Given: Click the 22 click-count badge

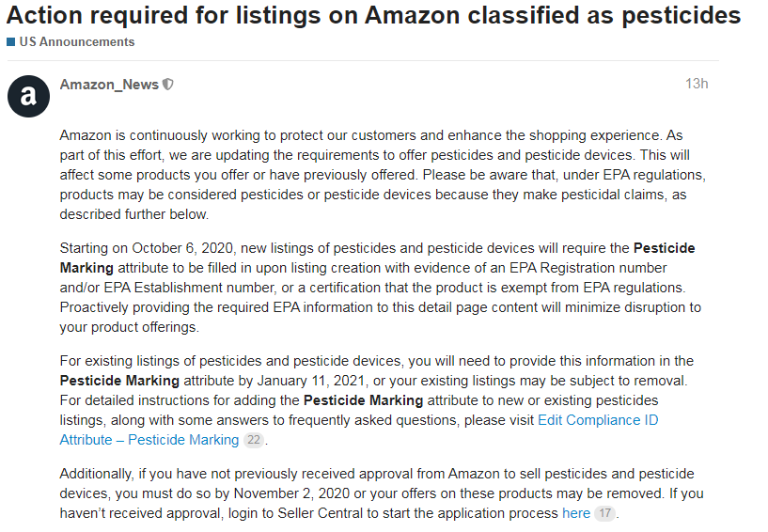Looking at the screenshot, I should click(x=253, y=440).
